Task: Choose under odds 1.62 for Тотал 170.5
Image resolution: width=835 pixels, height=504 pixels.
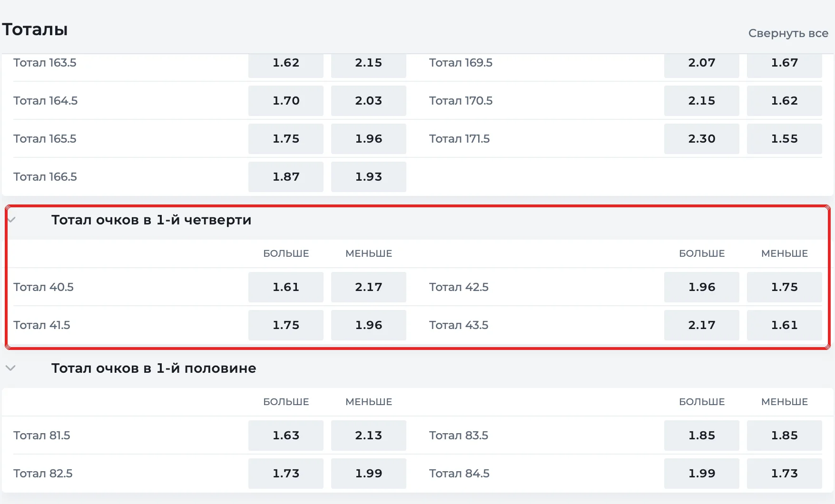Action: (785, 101)
